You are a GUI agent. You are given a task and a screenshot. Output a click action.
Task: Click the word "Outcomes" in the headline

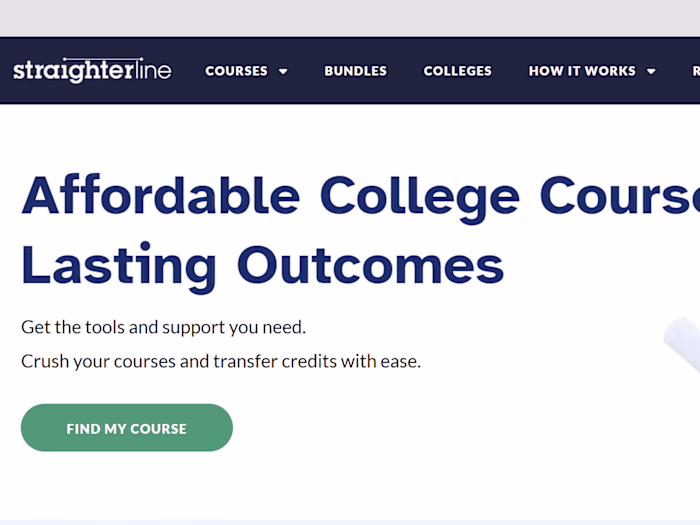[x=370, y=265]
